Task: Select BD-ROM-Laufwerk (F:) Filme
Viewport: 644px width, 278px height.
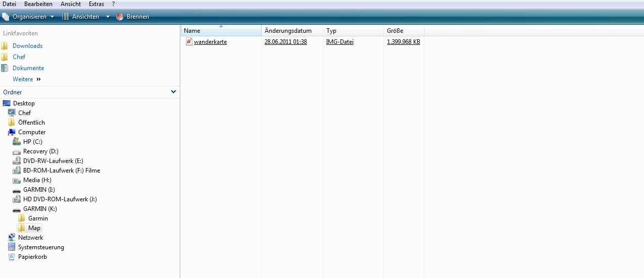Action: (62, 171)
